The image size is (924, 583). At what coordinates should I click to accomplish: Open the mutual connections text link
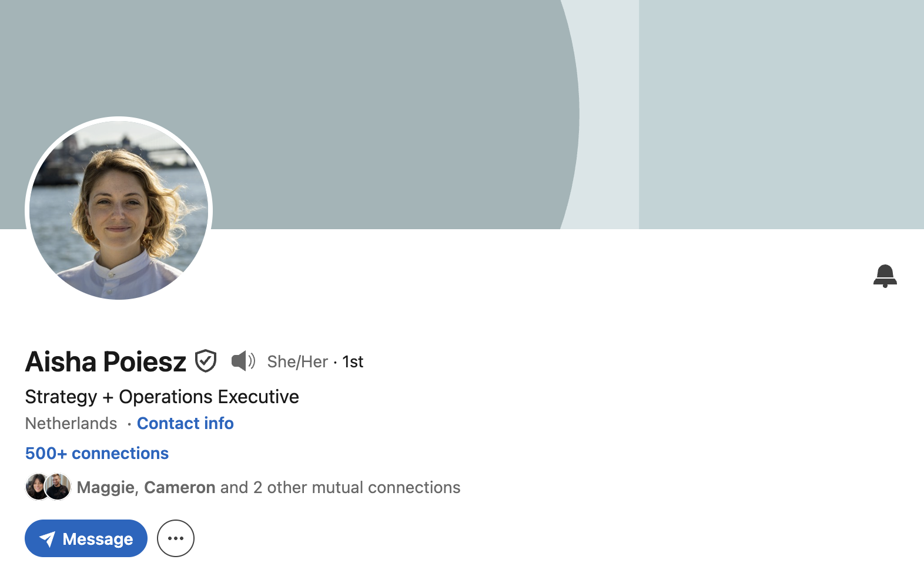(x=269, y=487)
